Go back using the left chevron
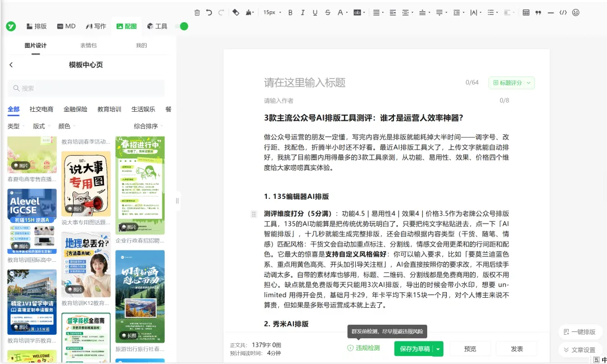This screenshot has height=364, width=607. pos(11,65)
